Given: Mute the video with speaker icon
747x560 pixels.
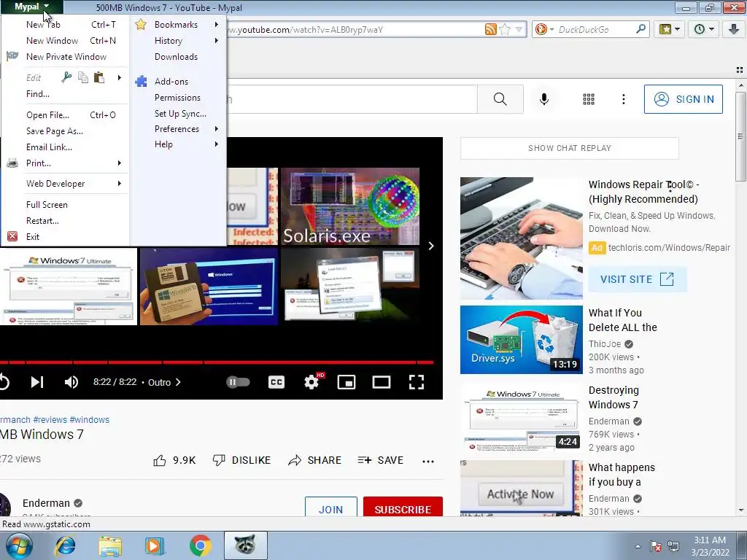Looking at the screenshot, I should point(71,382).
